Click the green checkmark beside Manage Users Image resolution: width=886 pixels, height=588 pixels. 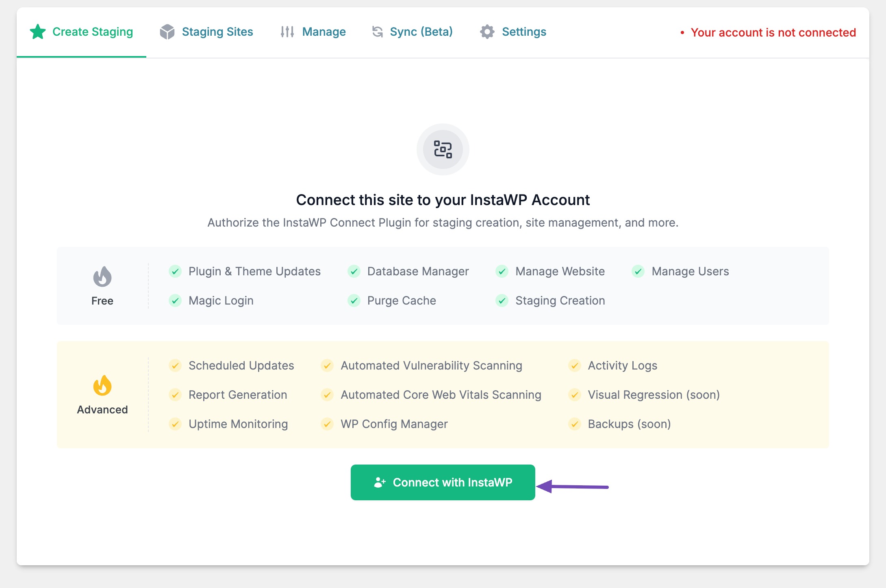point(638,271)
